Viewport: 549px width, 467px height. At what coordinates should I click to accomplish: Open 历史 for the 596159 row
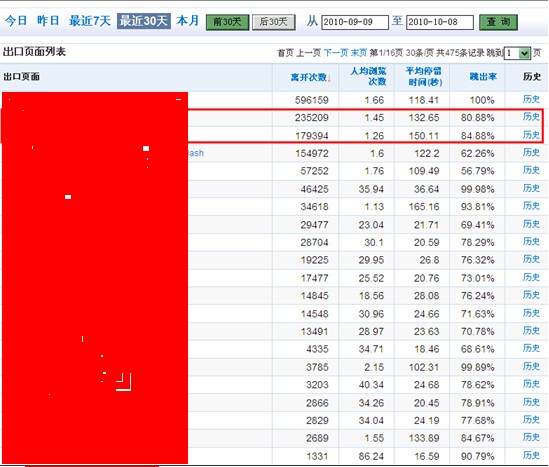[531, 99]
